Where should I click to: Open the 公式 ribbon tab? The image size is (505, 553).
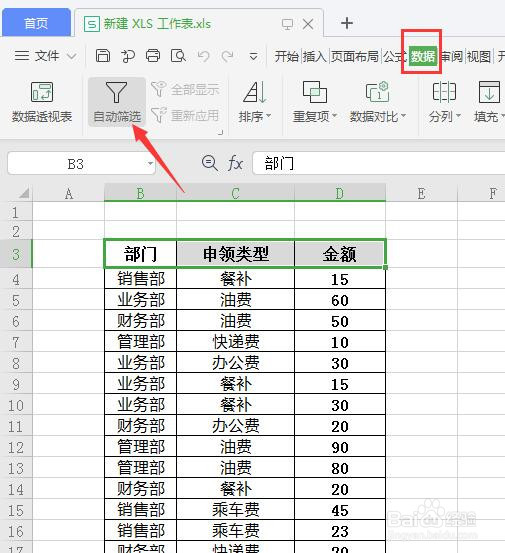[394, 56]
